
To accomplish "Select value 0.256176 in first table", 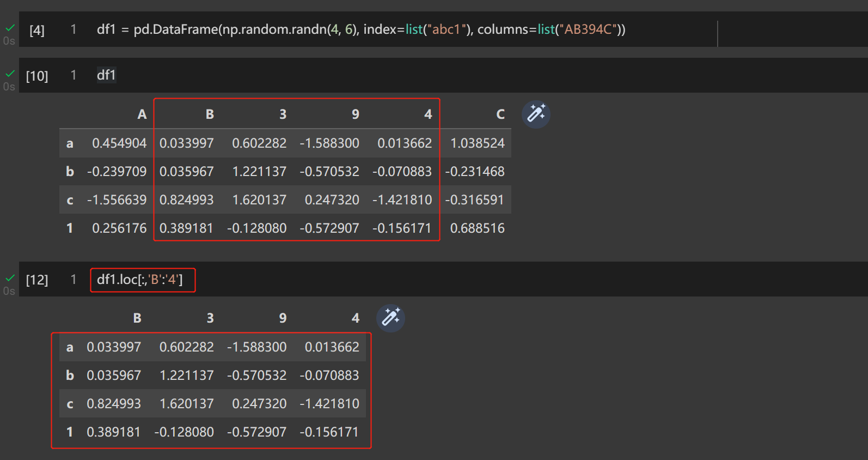I will click(x=119, y=228).
